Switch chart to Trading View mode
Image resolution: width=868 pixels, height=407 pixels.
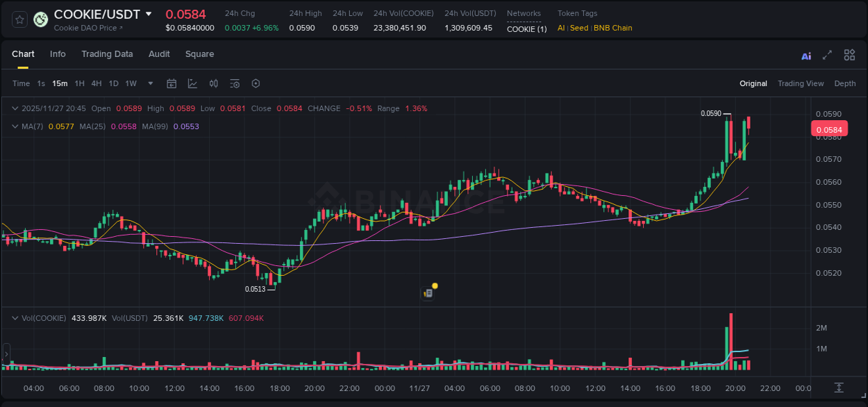click(x=801, y=83)
